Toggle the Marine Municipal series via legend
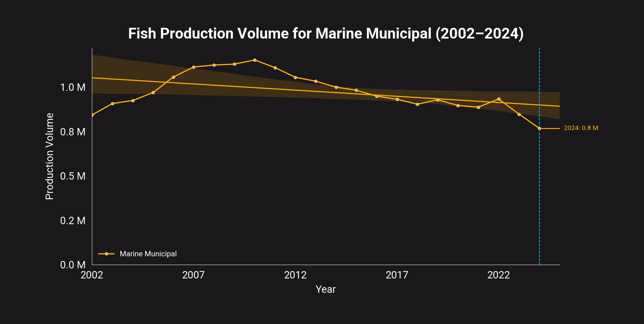Viewport: 644px width, 324px height. tap(148, 254)
